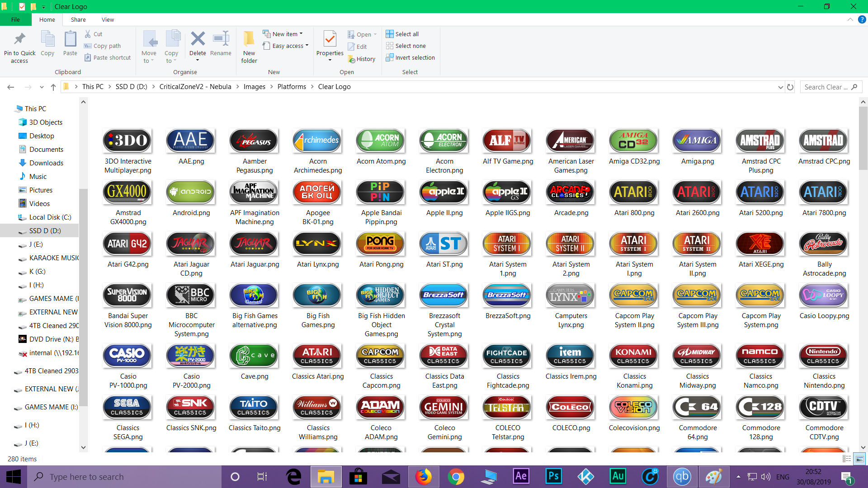Select the Classics Nintendo.png file
868x488 pixels.
click(824, 366)
